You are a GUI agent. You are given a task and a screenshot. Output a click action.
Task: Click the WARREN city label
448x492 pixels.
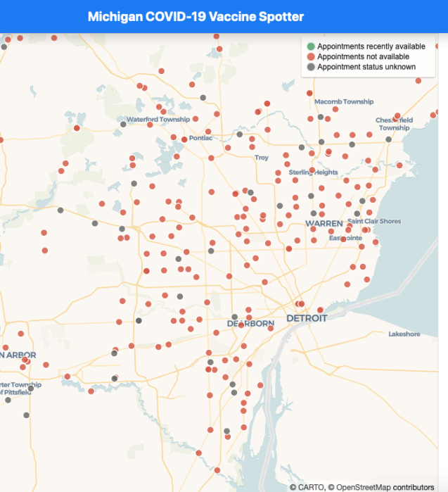[324, 223]
